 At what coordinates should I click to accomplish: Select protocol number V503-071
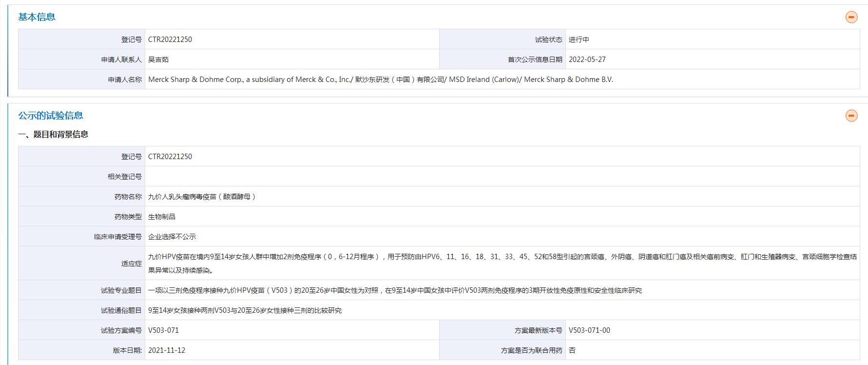pos(163,330)
